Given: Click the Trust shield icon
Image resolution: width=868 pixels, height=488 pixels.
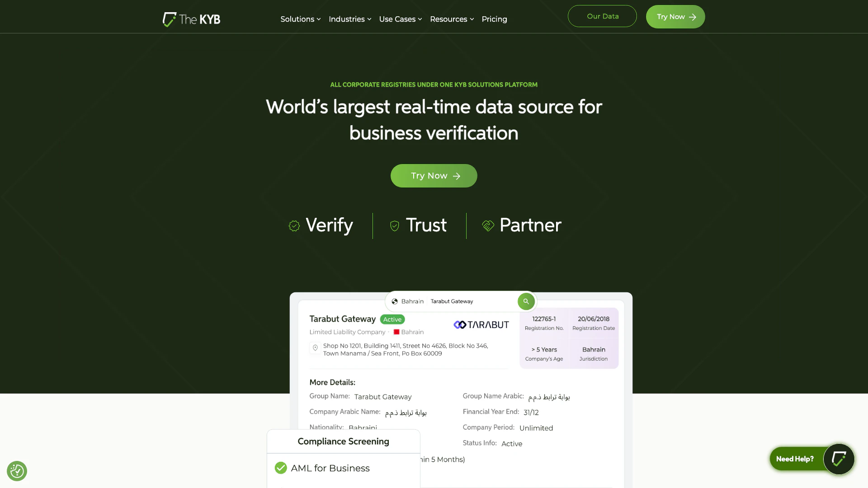Looking at the screenshot, I should coord(394,225).
